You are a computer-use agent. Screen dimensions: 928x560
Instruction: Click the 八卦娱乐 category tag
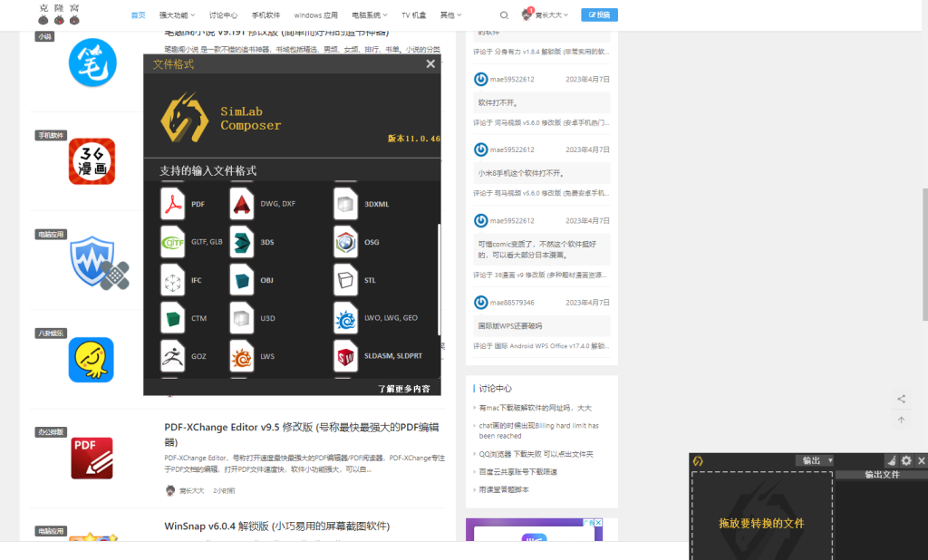point(51,333)
